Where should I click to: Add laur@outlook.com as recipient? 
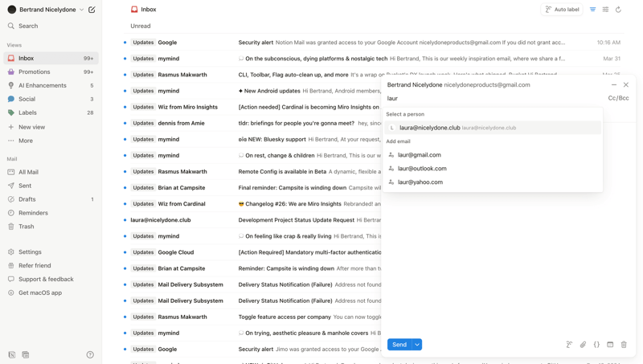[x=493, y=169]
